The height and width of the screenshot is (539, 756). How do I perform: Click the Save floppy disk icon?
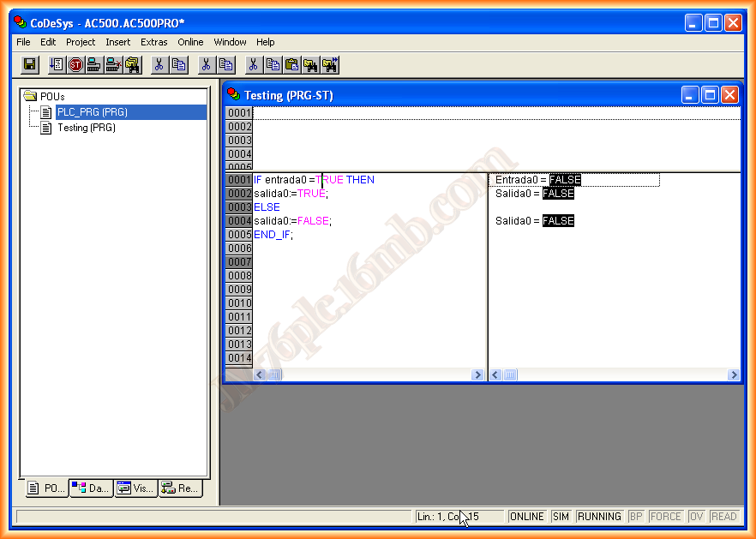(x=29, y=64)
